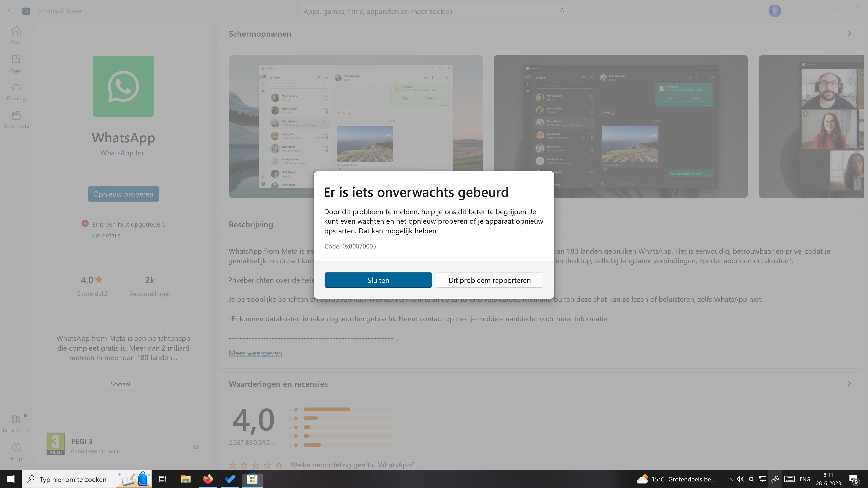The image size is (868, 488).
Task: Expand Waarderingen en recensies chevron
Action: pyautogui.click(x=849, y=384)
